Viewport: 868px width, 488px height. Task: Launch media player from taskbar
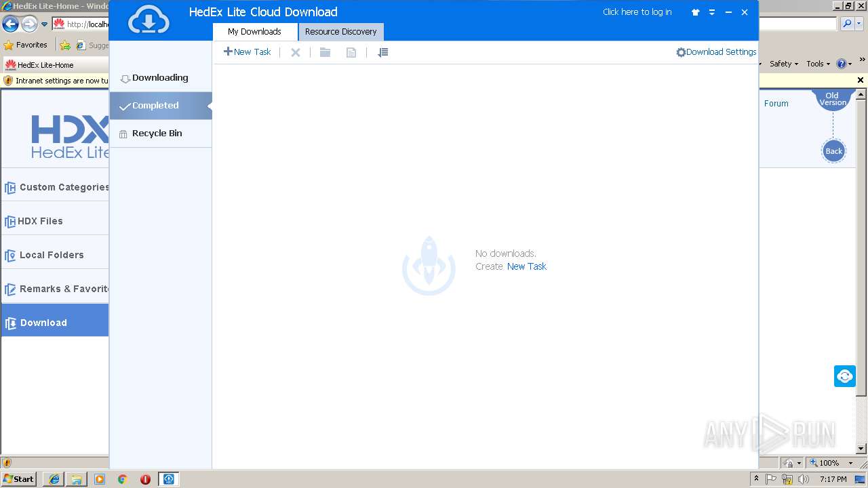[100, 479]
